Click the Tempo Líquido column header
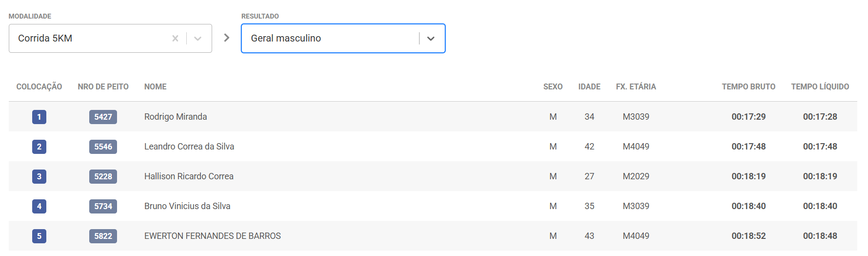Image resolution: width=868 pixels, height=256 pixels. [x=820, y=86]
